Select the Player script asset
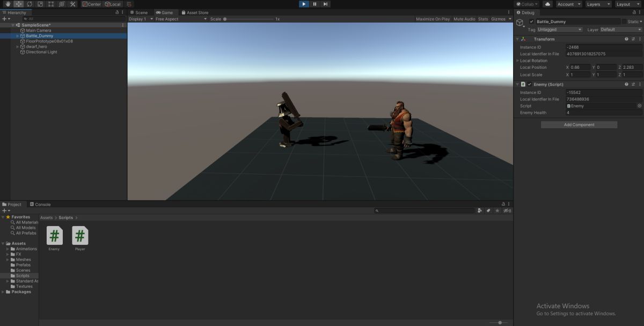 coord(80,238)
